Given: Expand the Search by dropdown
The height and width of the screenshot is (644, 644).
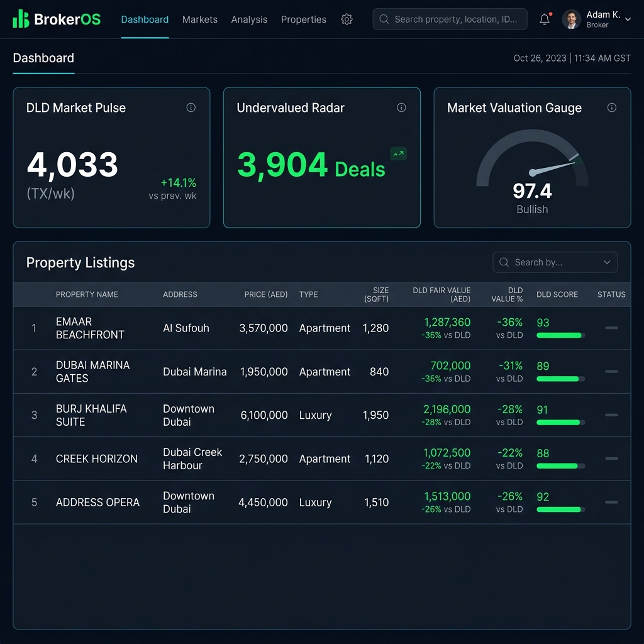Looking at the screenshot, I should (606, 262).
